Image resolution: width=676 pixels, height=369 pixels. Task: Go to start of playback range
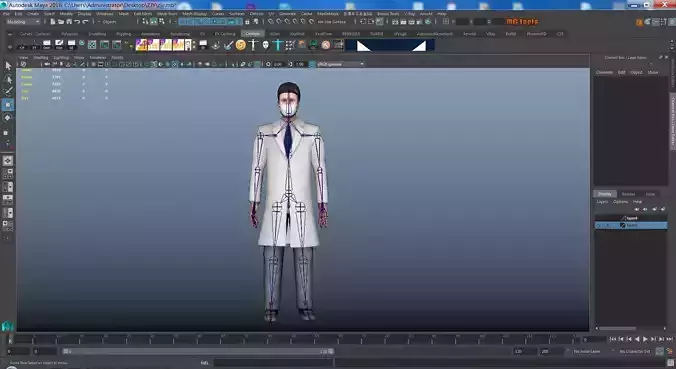pyautogui.click(x=613, y=340)
